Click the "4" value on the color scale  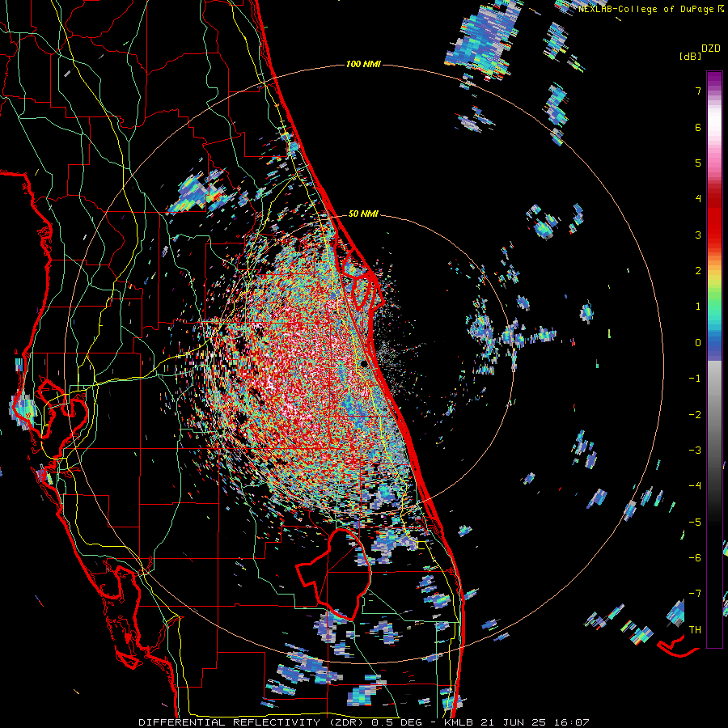click(x=698, y=199)
